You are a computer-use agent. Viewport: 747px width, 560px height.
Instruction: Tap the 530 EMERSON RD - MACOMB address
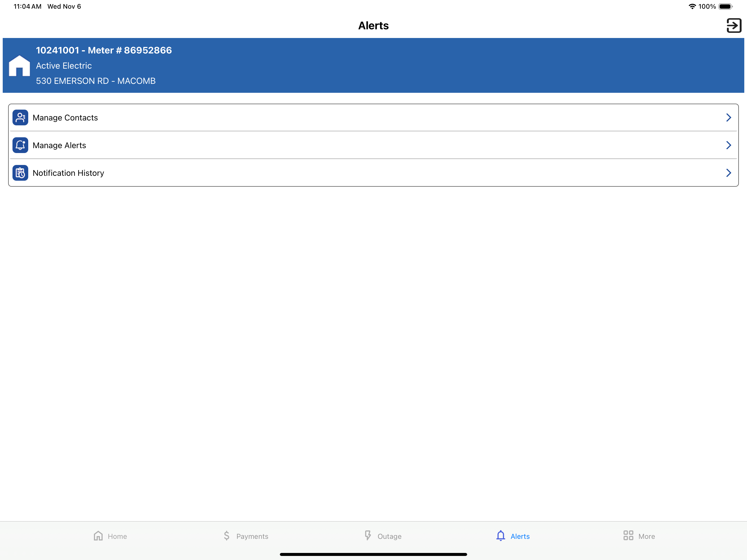[x=96, y=81]
